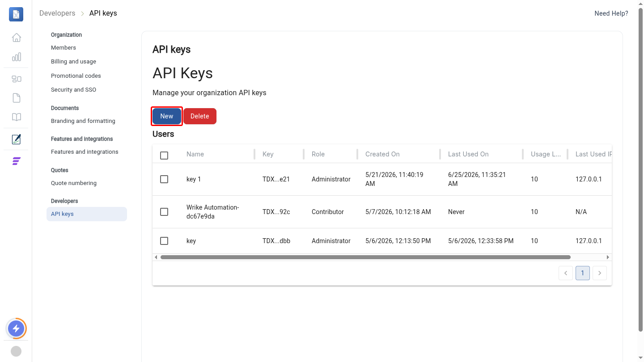Screen dimensions: 644x362
Task: Select API keys in the settings menu
Action: (87, 214)
